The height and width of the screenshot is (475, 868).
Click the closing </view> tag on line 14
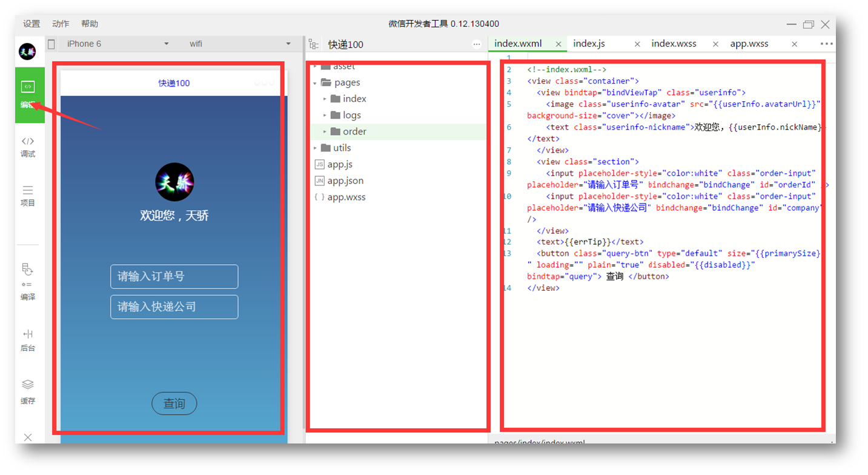543,288
